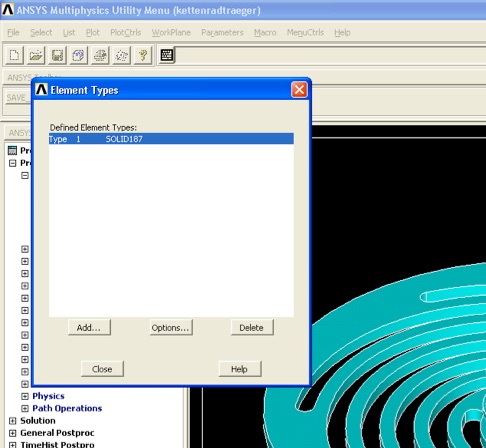
Task: Click the Help button in the Element Types dialog
Action: tap(240, 369)
